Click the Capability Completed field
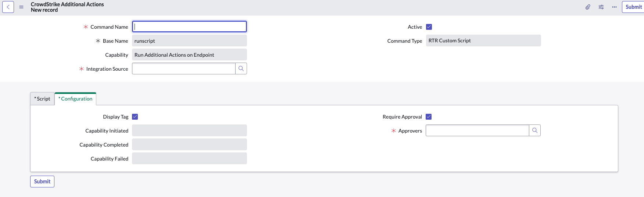The image size is (644, 197). coord(189,144)
